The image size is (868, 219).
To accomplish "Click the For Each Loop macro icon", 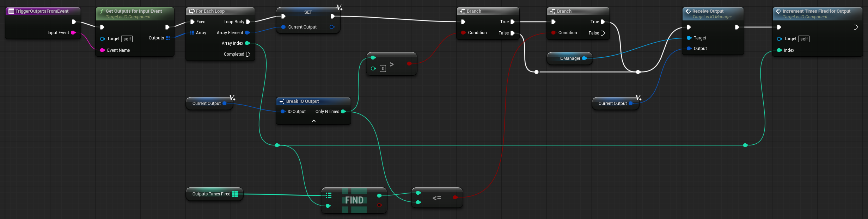I will [x=191, y=11].
